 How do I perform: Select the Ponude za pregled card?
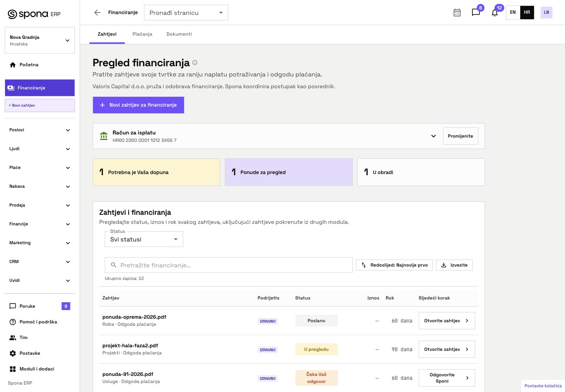[289, 172]
